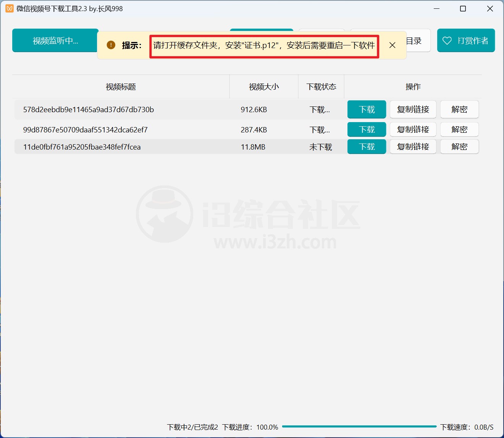Click the 视频大小 column header
The width and height of the screenshot is (504, 438).
click(x=263, y=87)
